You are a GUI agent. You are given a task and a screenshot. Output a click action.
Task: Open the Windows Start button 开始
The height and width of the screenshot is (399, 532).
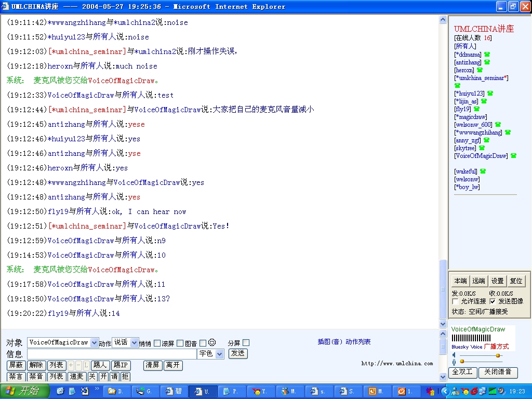25,391
